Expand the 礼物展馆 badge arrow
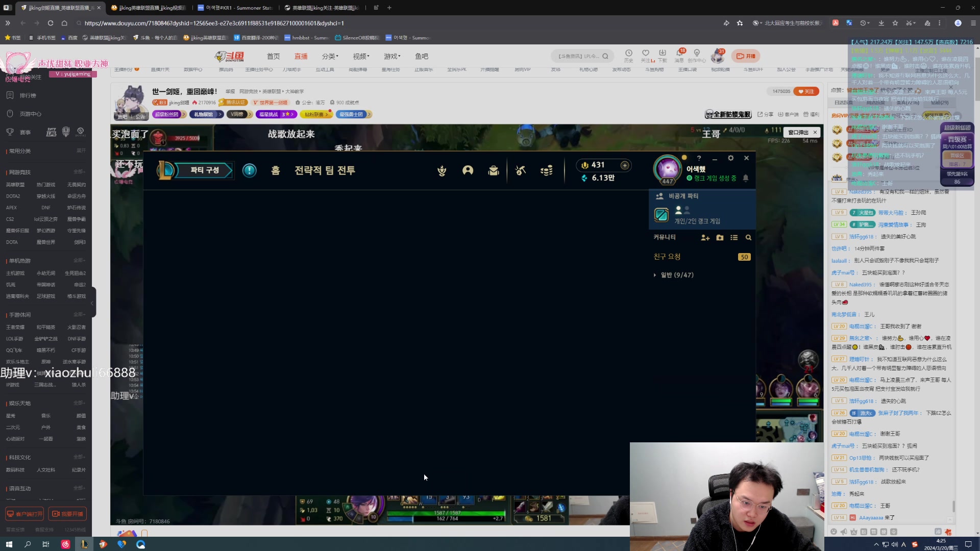The image size is (980, 551). coord(220,114)
